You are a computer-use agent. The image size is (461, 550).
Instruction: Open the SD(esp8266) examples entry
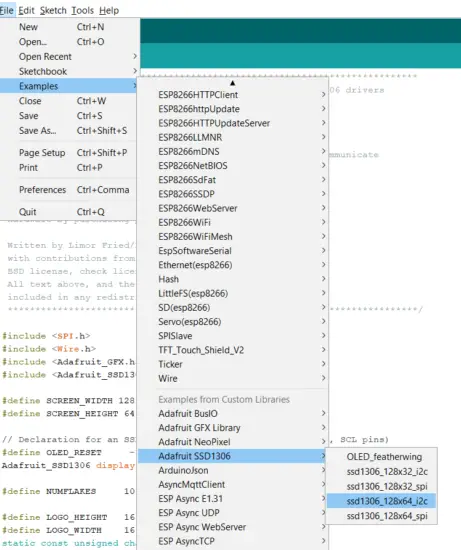point(233,308)
